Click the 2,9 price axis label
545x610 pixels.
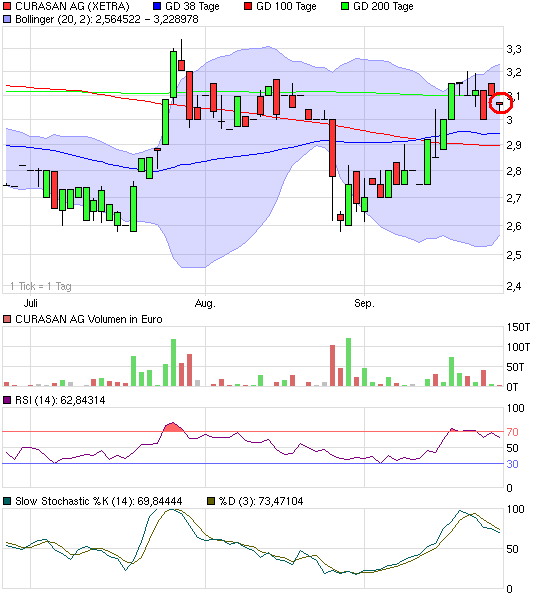click(513, 145)
